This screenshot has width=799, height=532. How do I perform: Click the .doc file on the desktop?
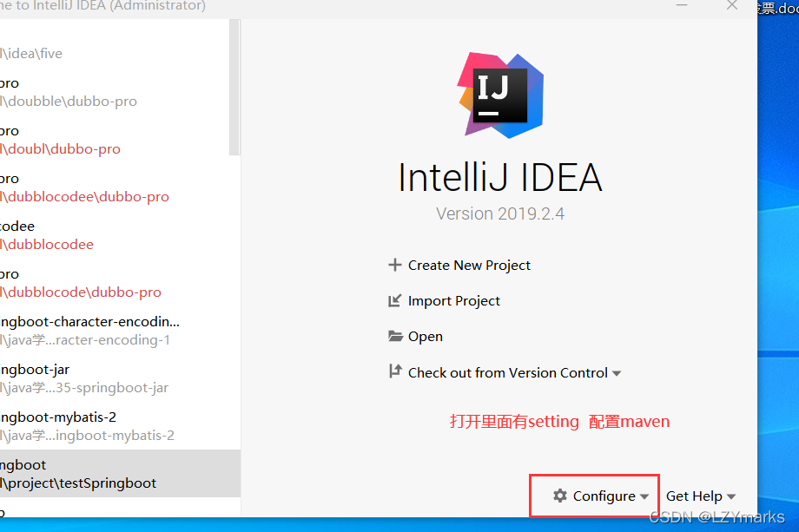(778, 8)
